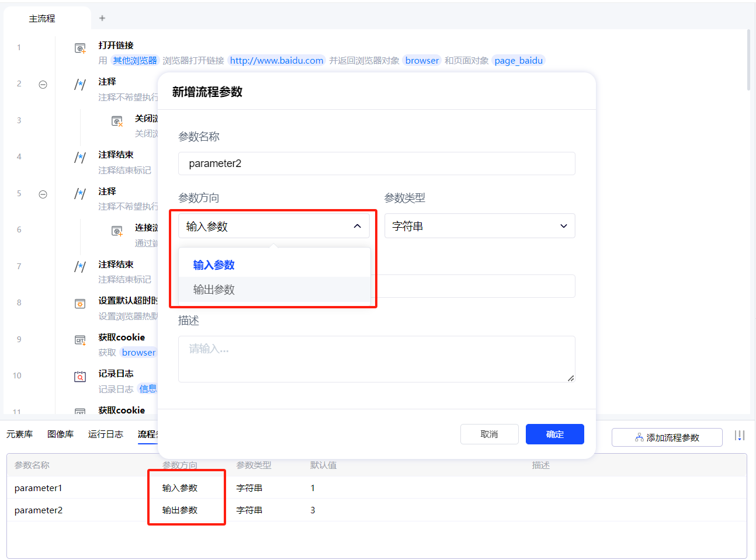Open the 图像库 tab
This screenshot has width=756, height=560.
[61, 434]
